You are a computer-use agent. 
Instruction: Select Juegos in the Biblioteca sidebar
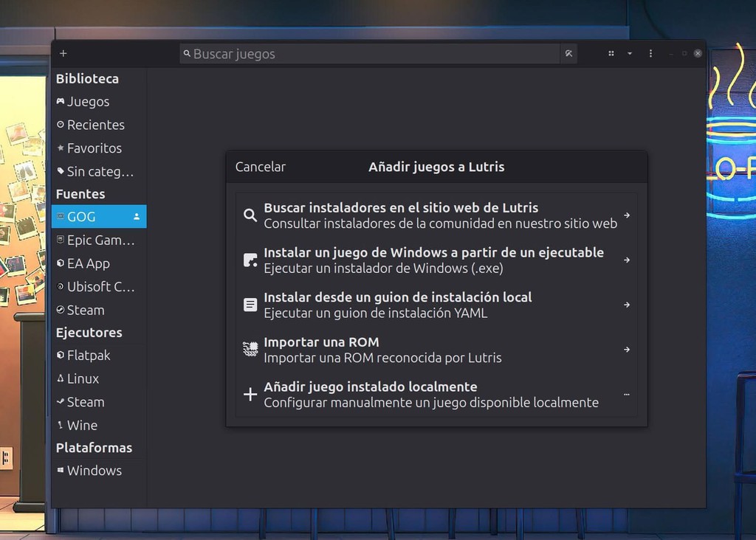tap(99, 102)
